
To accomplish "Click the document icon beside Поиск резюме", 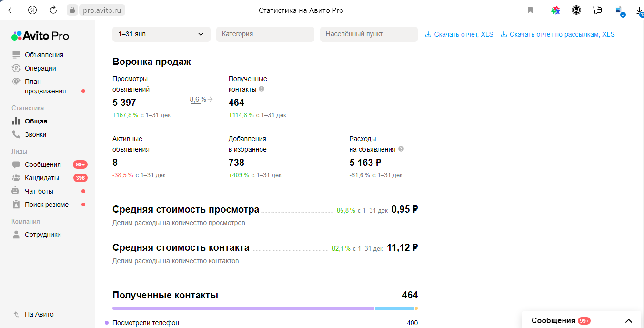I will coord(17,205).
